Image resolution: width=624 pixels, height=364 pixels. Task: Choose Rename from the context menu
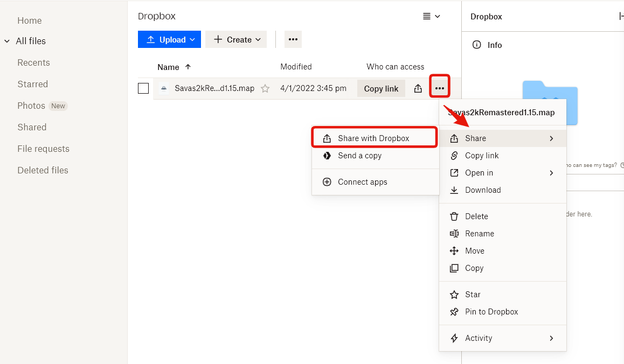[x=503, y=234]
